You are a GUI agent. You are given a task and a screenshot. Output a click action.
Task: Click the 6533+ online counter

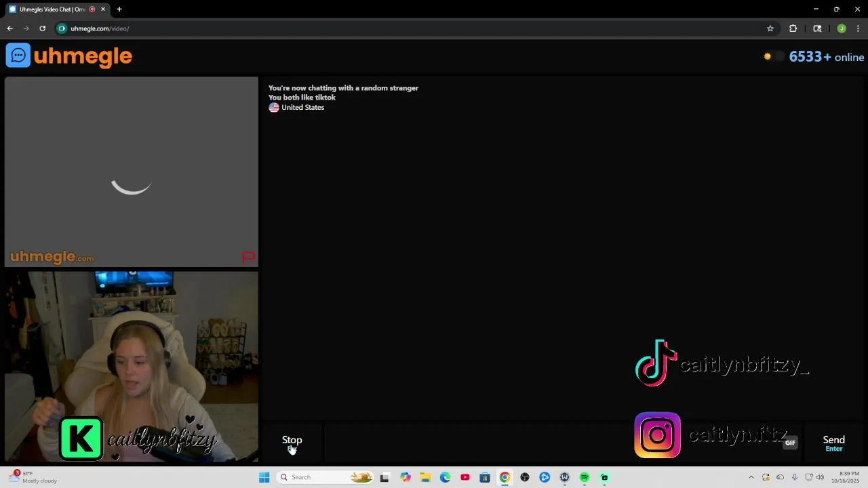coord(826,57)
